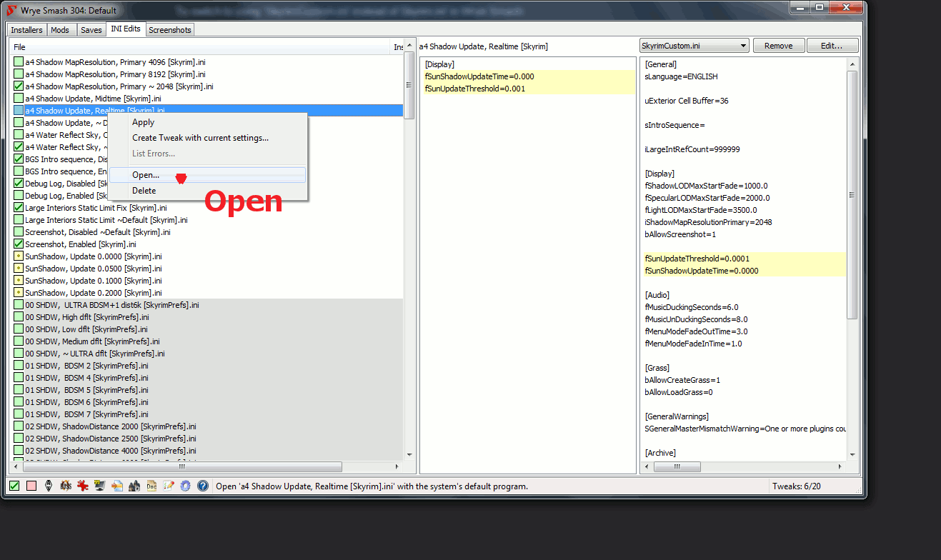Open Settings via the blue gear icon

(186, 486)
